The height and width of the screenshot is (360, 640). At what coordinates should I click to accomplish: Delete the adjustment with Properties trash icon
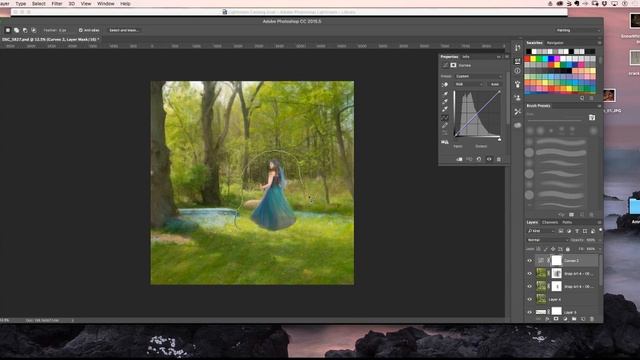coord(499,159)
